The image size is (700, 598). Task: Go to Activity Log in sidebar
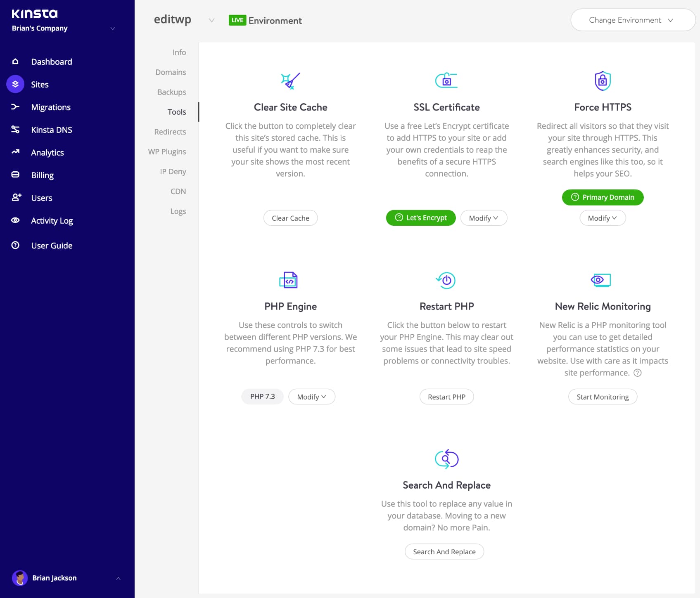(x=52, y=220)
